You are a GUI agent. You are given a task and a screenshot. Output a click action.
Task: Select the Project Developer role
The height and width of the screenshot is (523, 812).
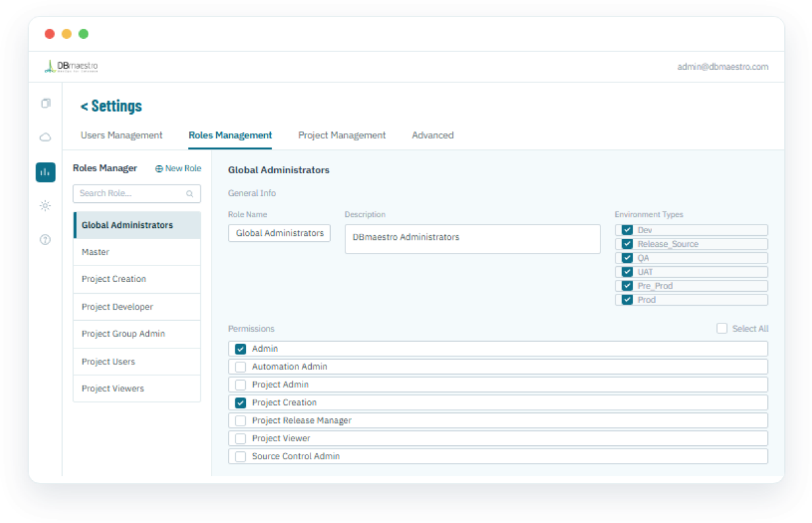point(137,307)
